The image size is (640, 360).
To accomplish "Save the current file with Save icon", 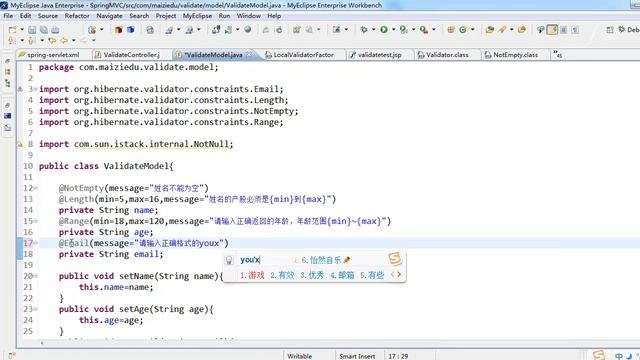I will tap(32, 30).
